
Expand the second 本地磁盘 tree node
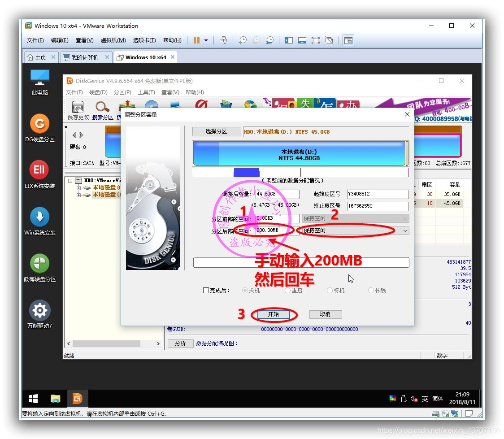coord(78,195)
